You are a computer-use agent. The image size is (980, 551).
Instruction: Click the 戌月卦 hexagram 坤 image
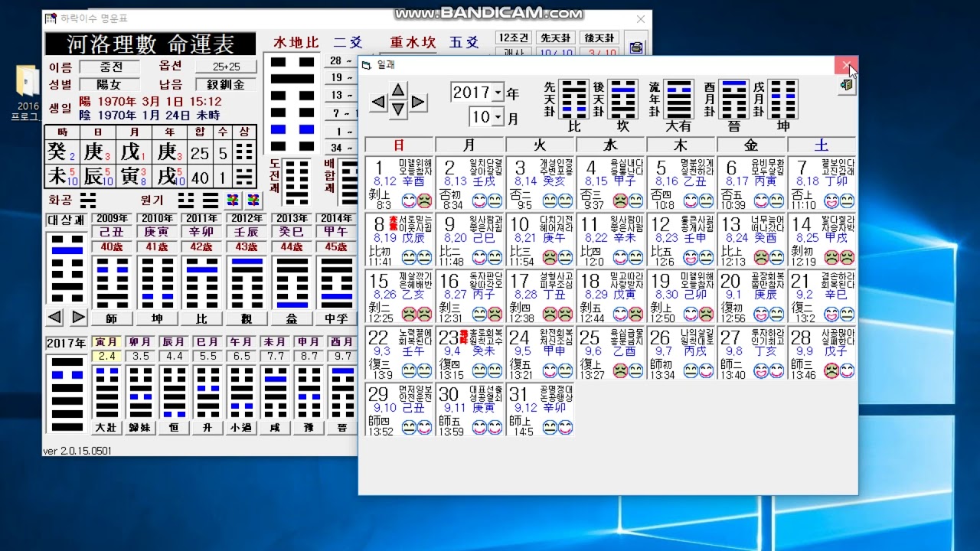pos(782,99)
